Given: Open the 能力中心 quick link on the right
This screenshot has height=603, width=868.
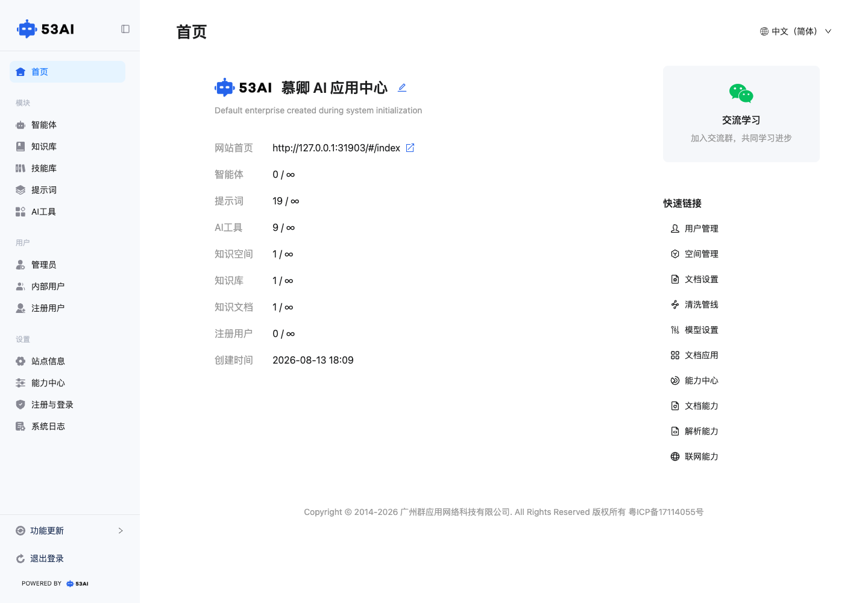Looking at the screenshot, I should [694, 380].
